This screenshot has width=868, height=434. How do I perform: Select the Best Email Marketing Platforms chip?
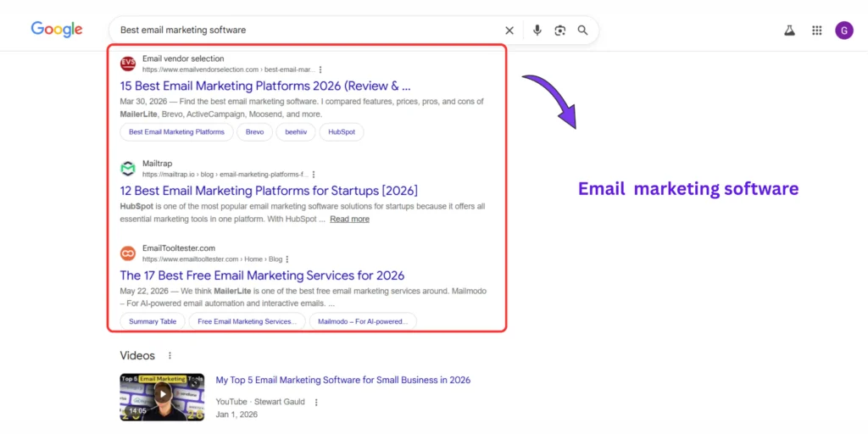click(x=176, y=132)
